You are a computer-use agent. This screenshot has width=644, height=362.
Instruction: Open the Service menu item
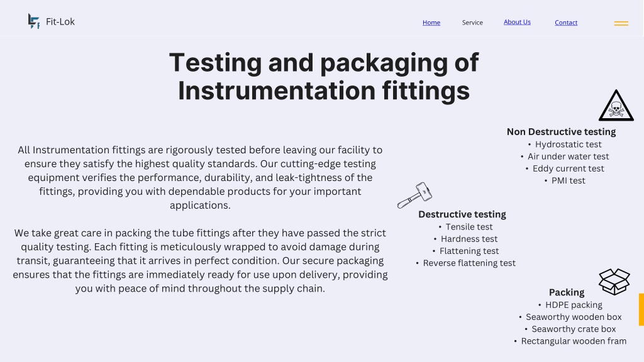pos(472,23)
